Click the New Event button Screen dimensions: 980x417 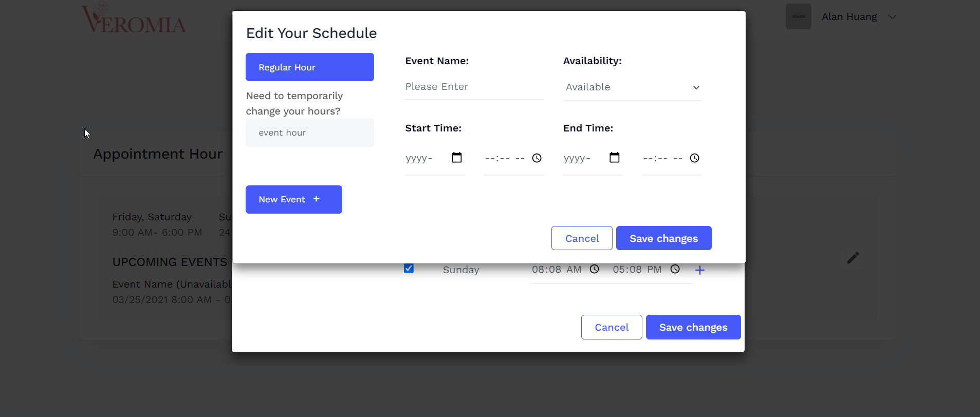(x=294, y=199)
